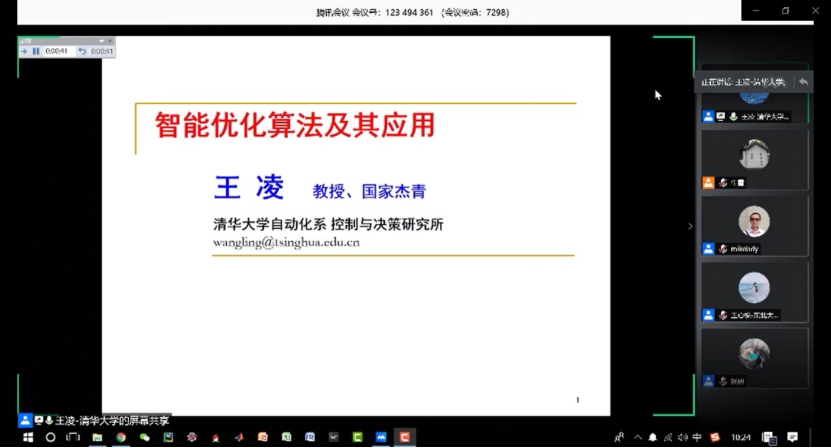Image resolution: width=831 pixels, height=448 pixels.
Task: Toggle the Chinese input method indicator
Action: click(697, 437)
